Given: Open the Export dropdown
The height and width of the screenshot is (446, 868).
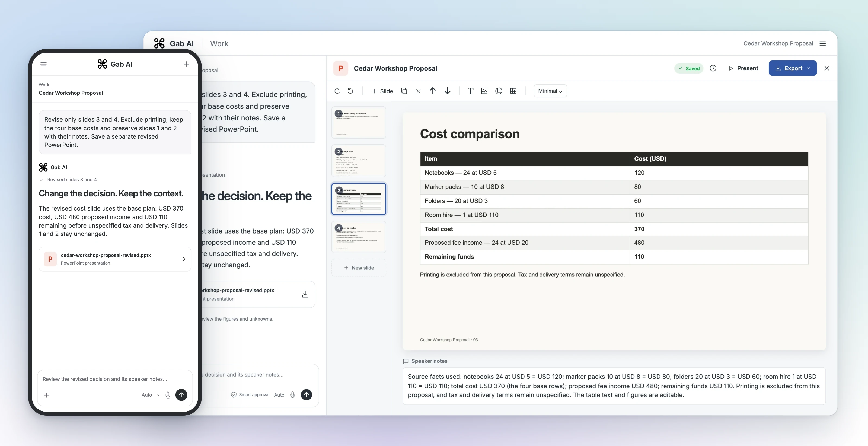Looking at the screenshot, I should tap(793, 68).
